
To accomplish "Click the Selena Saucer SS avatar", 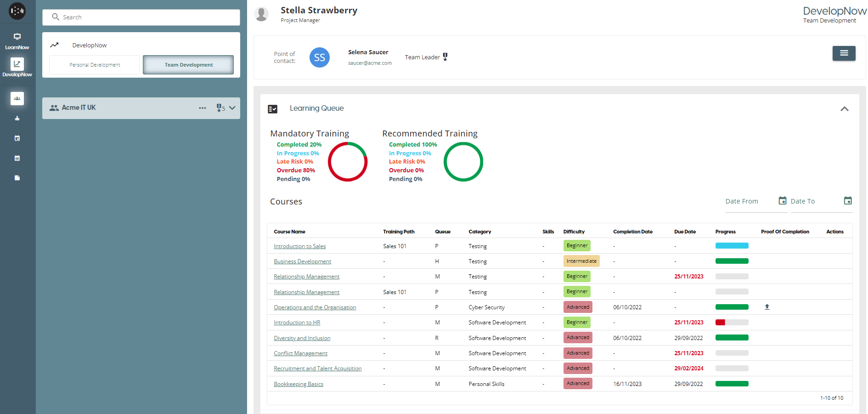I will 319,57.
